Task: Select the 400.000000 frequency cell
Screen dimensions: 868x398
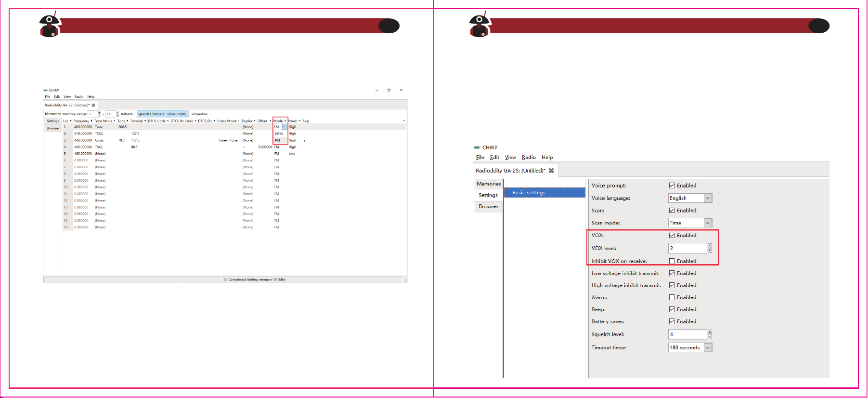Action: tap(83, 127)
